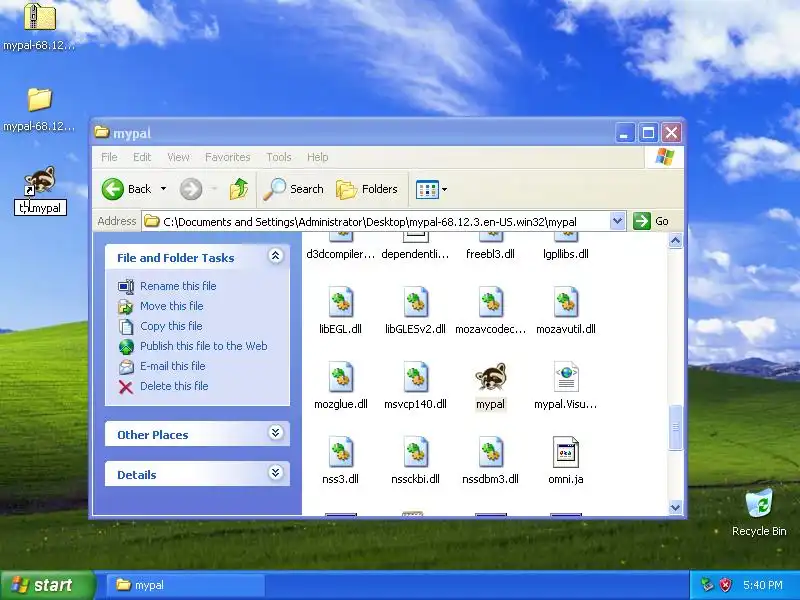Click the Safely Remove Hardware tray icon
Viewport: 800px width, 600px height.
tap(707, 585)
